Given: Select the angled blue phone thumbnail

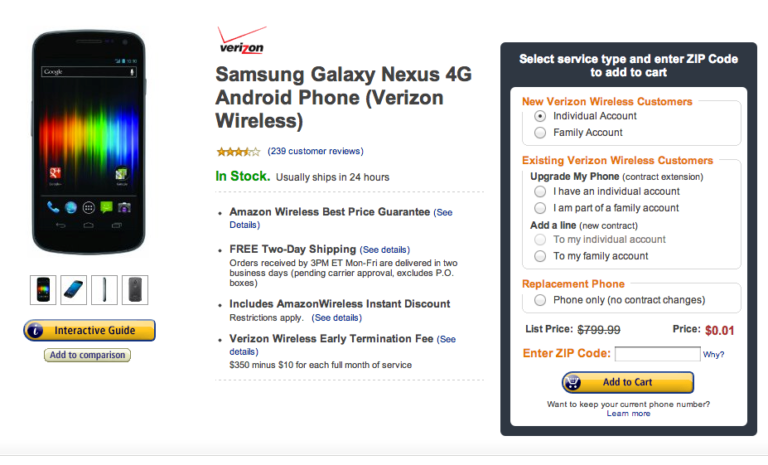Looking at the screenshot, I should coord(74,290).
